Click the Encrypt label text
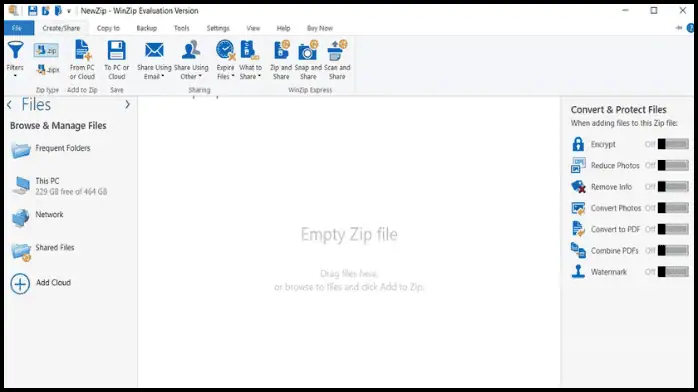This screenshot has height=392, width=698. tap(603, 144)
